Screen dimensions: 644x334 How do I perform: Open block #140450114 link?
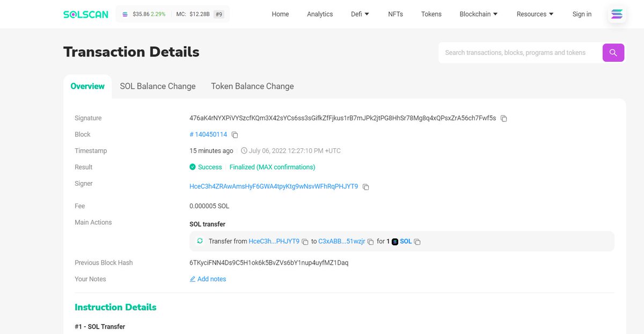point(208,134)
